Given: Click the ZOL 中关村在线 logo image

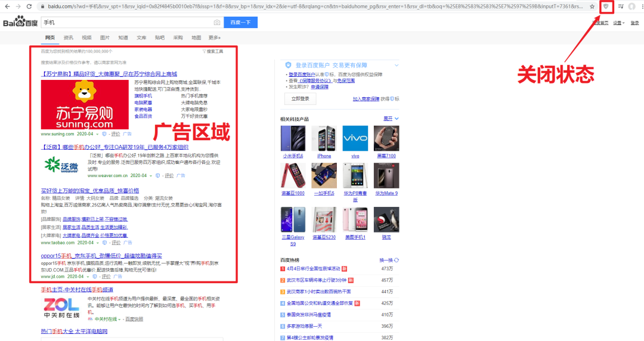Looking at the screenshot, I should pyautogui.click(x=61, y=308).
